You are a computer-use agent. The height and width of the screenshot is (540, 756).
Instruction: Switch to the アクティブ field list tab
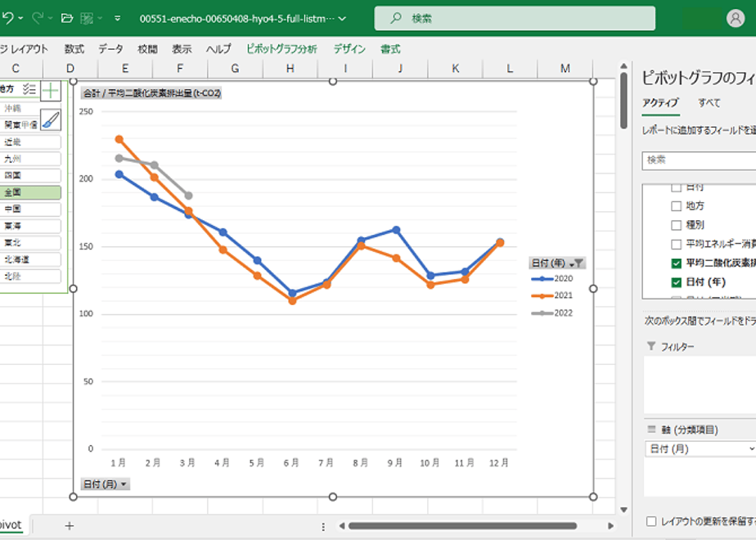coord(660,103)
